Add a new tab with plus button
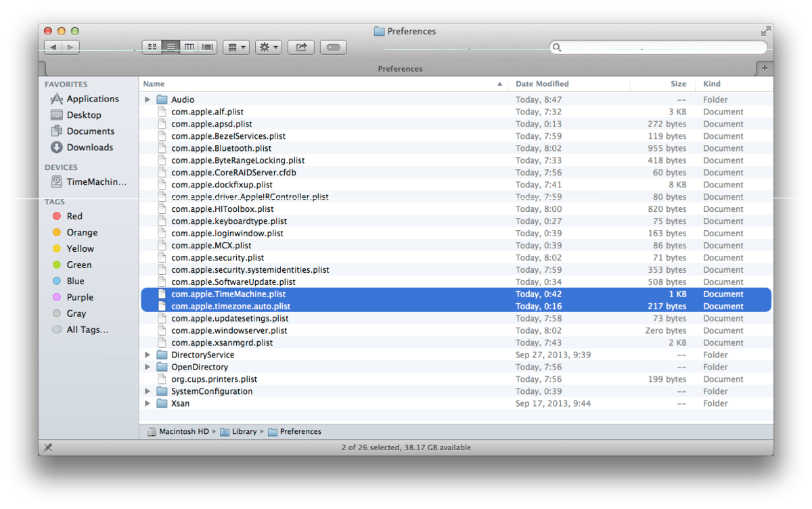The height and width of the screenshot is (509, 812). (x=765, y=68)
